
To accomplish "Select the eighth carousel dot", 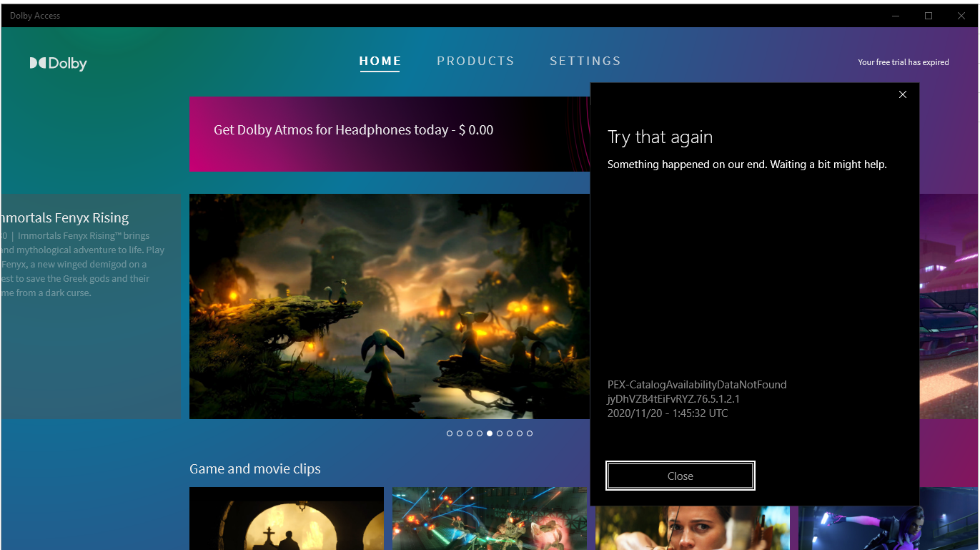I will [x=520, y=433].
